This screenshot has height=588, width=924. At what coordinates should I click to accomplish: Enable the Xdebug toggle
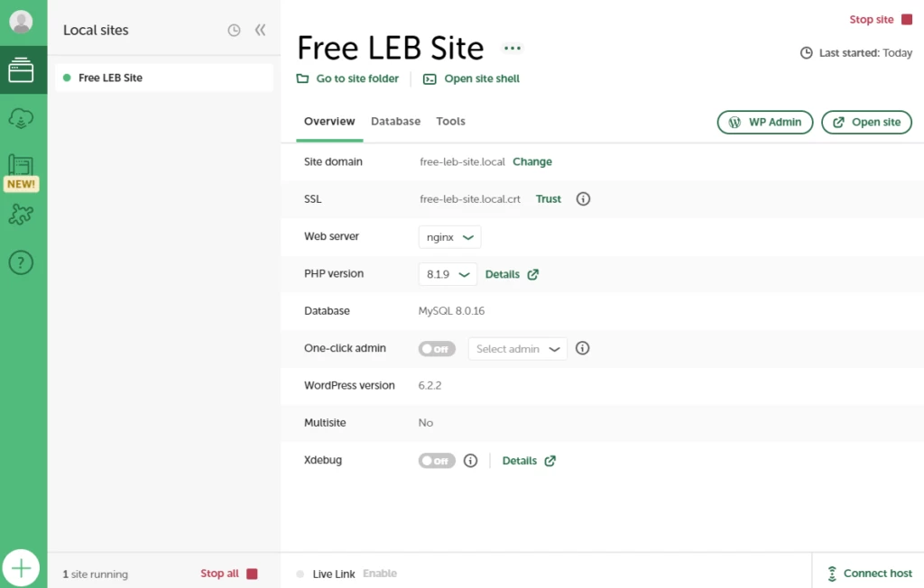point(437,461)
